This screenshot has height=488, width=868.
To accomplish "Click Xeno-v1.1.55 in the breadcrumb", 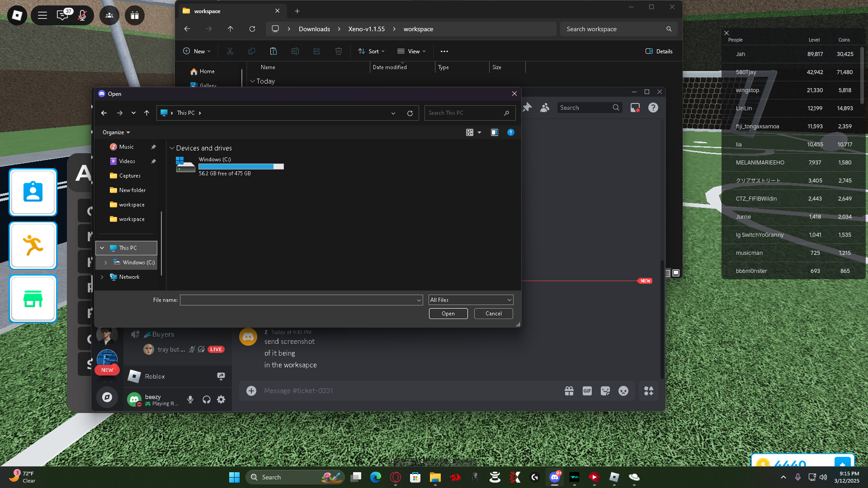I will [366, 29].
